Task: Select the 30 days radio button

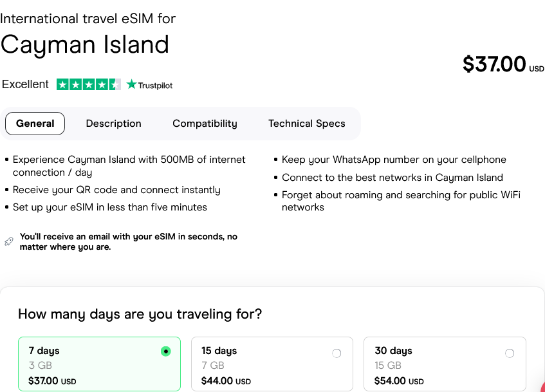Action: [510, 353]
